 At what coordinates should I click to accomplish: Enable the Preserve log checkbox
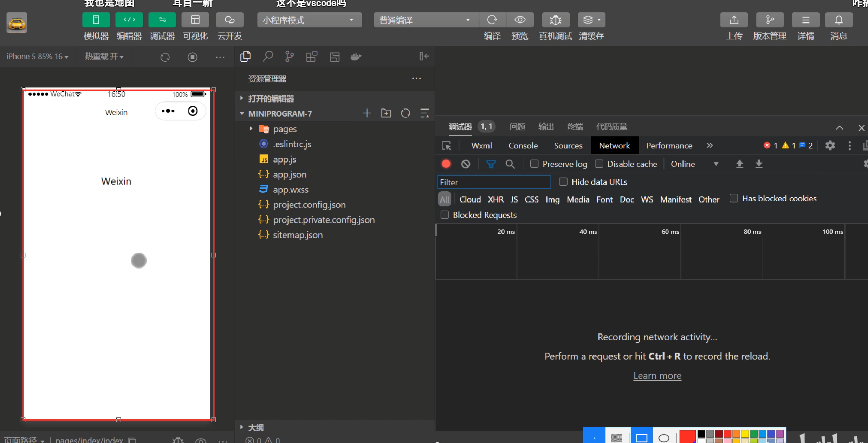click(534, 164)
